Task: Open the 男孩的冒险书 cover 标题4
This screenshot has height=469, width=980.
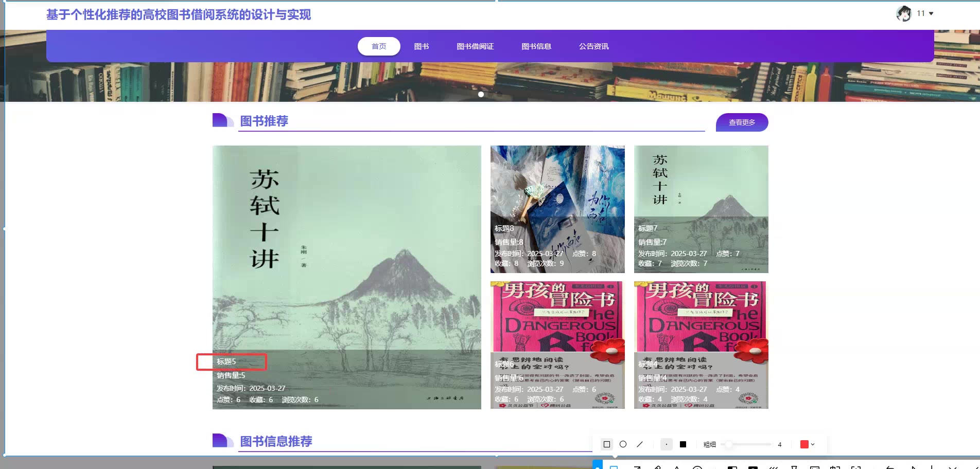Action: [x=701, y=345]
